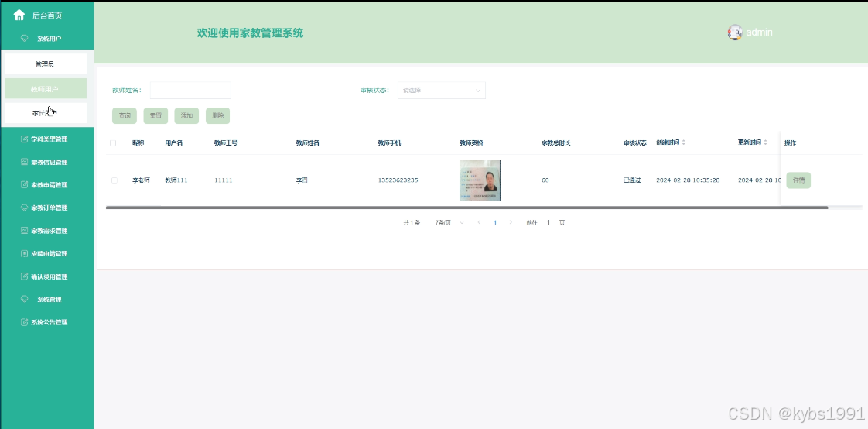Viewport: 868px width, 429px height.
Task: Click the 教师姓名 column header
Action: [308, 143]
